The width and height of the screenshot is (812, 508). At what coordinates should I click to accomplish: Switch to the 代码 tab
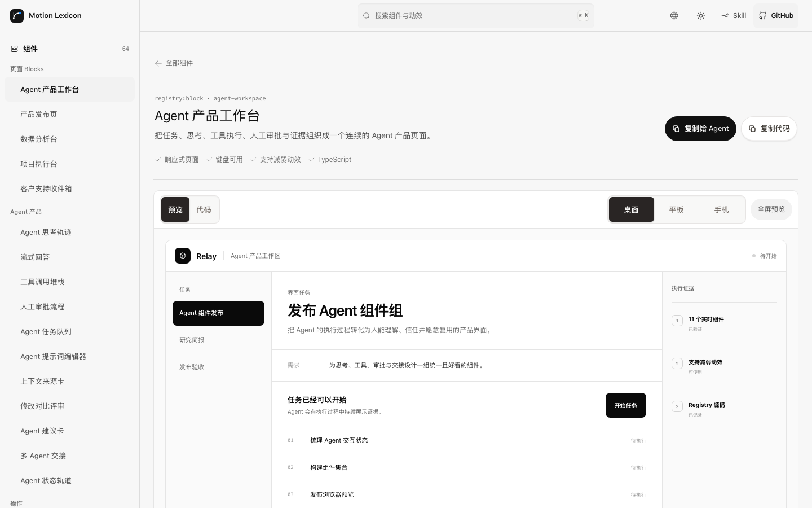point(204,209)
